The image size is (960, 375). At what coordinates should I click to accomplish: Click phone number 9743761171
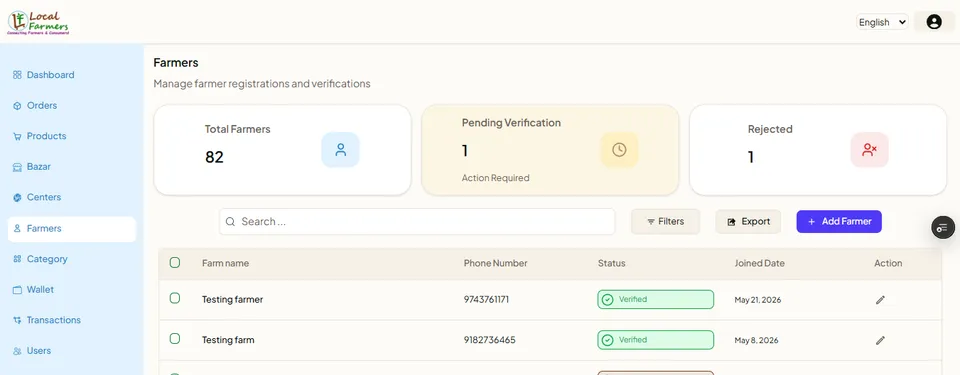click(x=486, y=300)
